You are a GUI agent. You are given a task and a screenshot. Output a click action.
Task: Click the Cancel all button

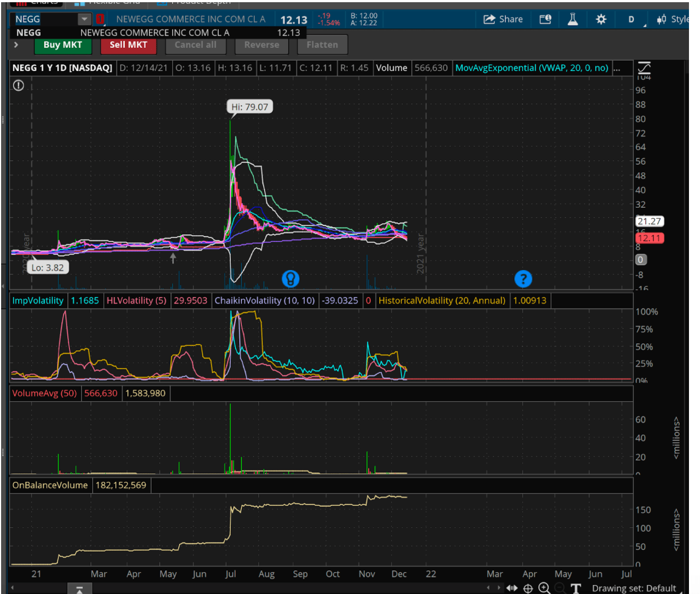tap(195, 45)
